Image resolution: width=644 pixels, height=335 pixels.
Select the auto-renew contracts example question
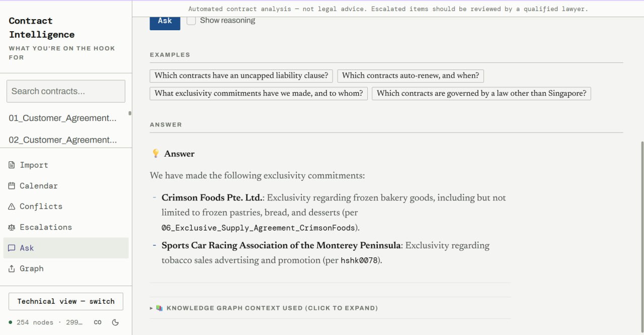[411, 76]
